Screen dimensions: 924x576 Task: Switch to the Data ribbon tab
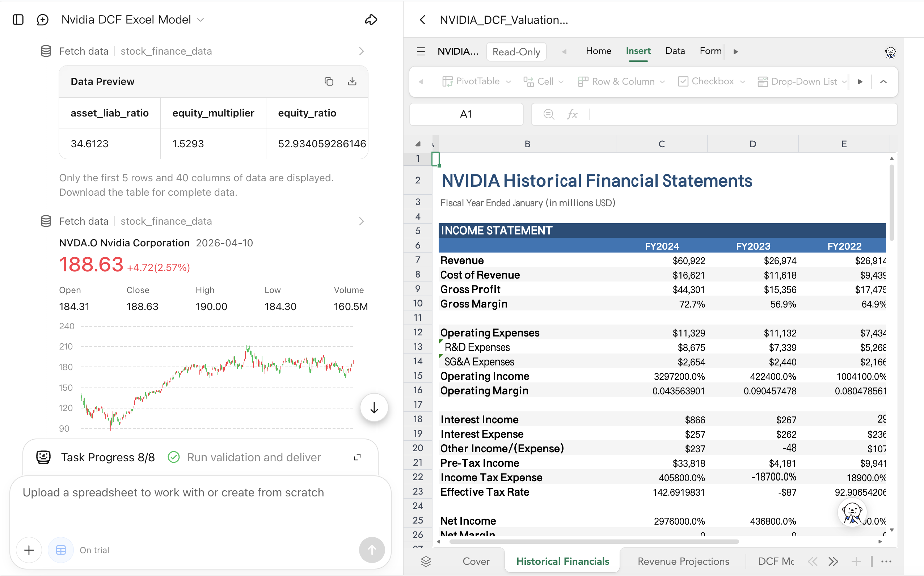click(675, 51)
